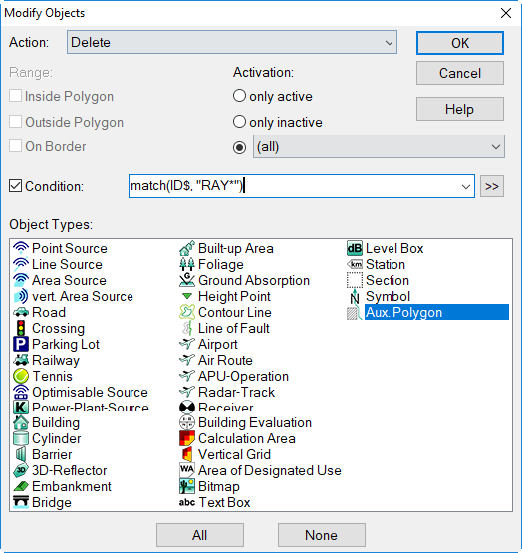Click the OK button
The height and width of the screenshot is (553, 522).
pos(460,43)
